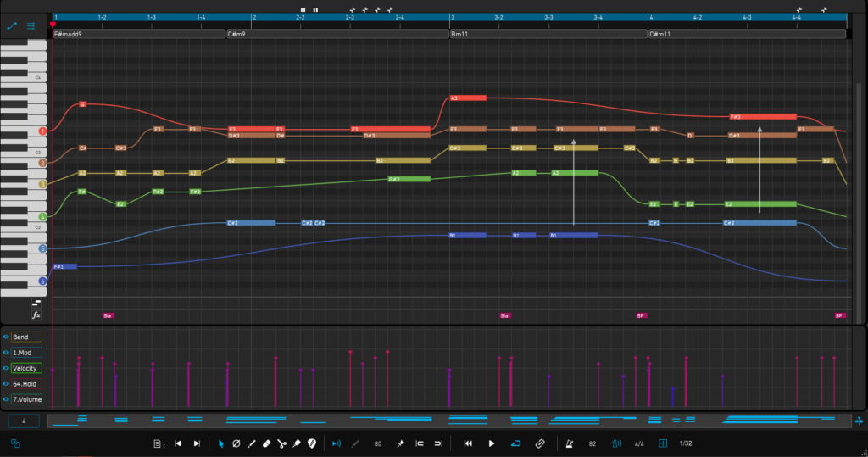The height and width of the screenshot is (457, 868).
Task: Toggle loop playback mode
Action: (x=516, y=443)
